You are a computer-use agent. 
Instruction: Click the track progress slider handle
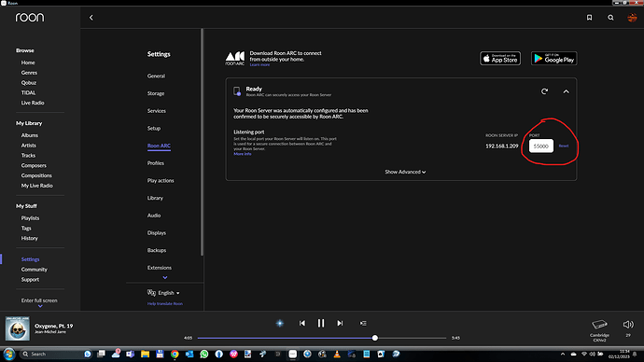[375, 338]
